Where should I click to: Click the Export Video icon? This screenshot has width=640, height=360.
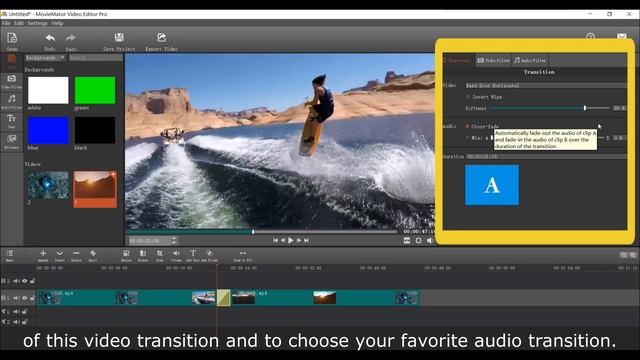tap(162, 38)
